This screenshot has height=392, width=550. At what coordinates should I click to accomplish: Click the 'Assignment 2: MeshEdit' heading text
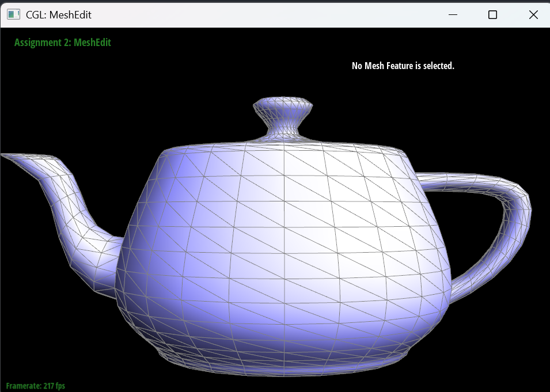[x=62, y=43]
